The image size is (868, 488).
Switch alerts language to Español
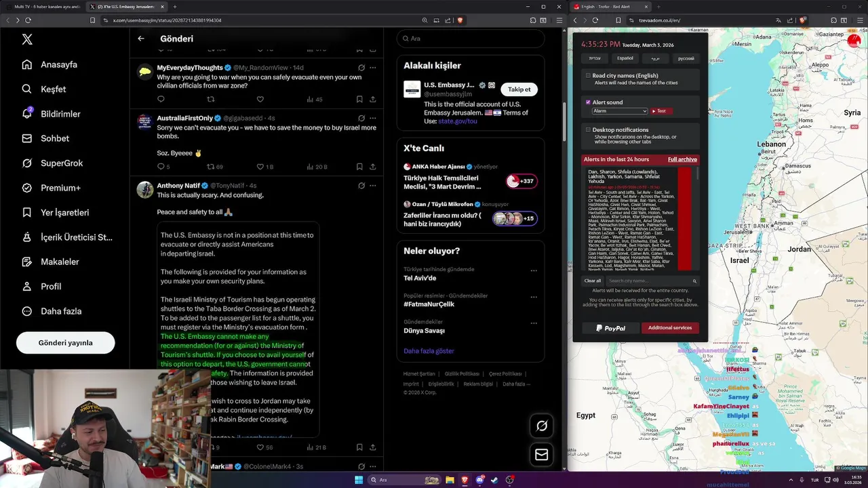[625, 58]
